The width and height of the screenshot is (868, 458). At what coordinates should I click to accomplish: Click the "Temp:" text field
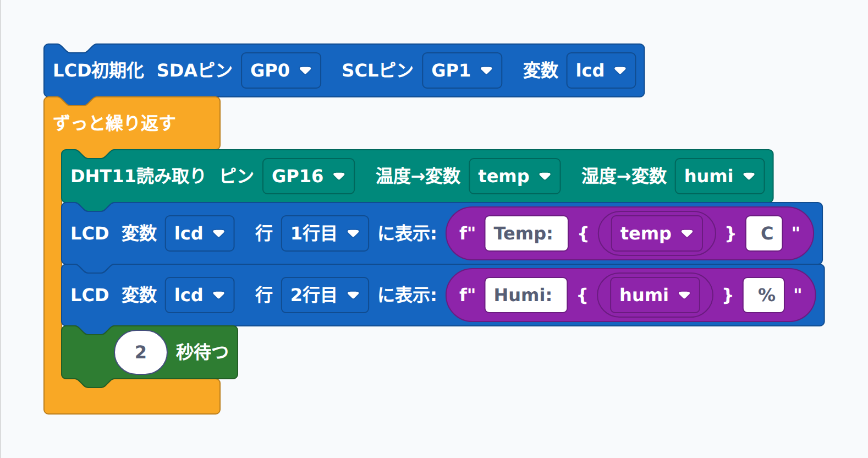coord(526,233)
